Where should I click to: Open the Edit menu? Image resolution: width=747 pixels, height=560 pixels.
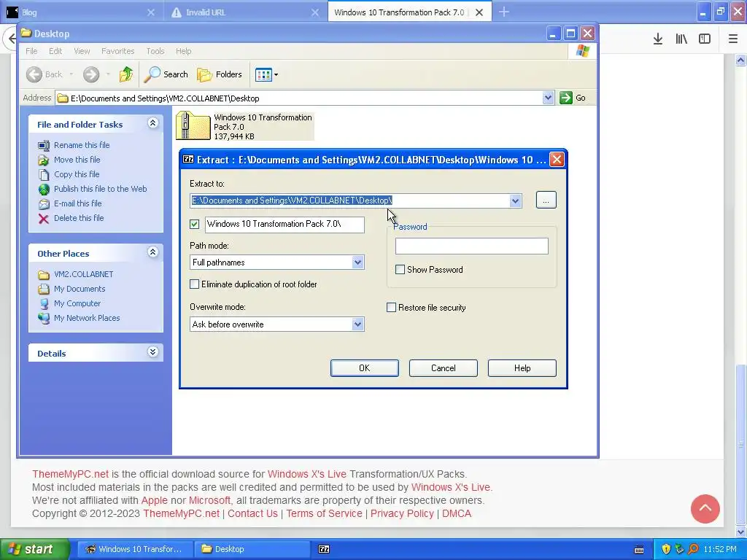tap(55, 51)
